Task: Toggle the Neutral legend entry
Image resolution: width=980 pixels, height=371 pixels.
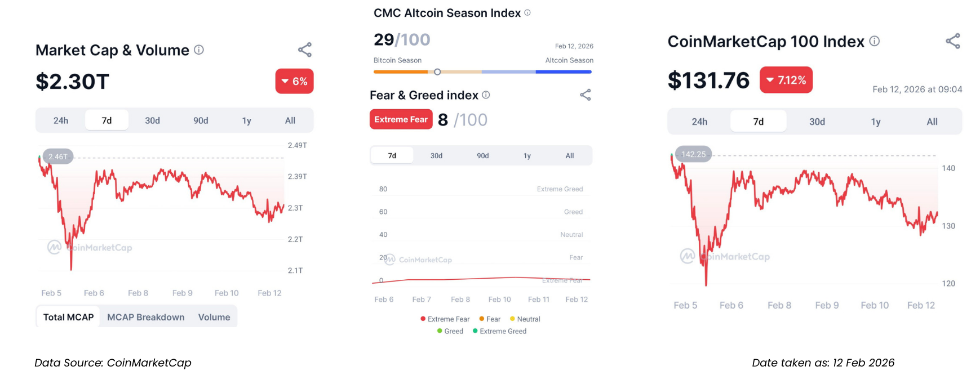Action: coord(525,319)
